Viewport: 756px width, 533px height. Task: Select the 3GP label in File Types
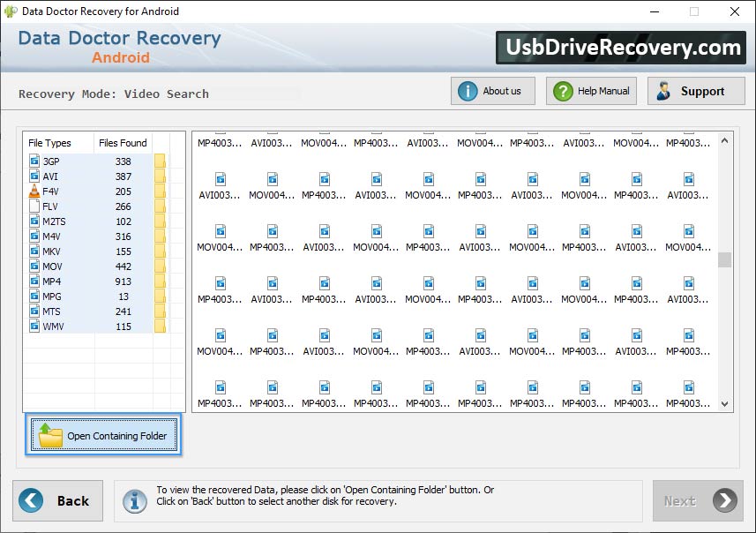51,161
